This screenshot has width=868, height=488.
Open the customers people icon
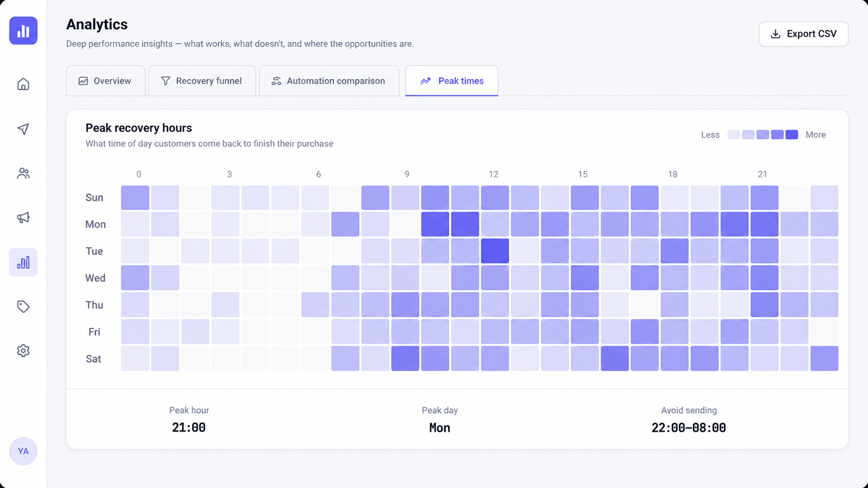[x=23, y=173]
